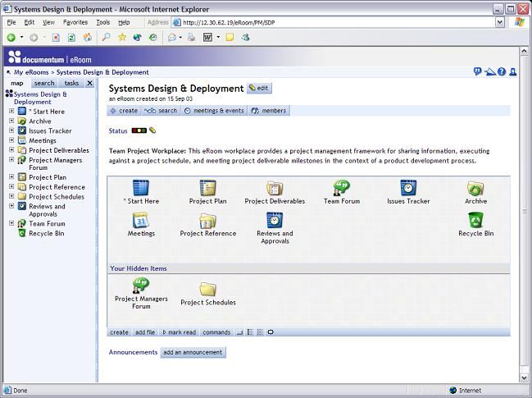
Task: Close the sidebar map panel
Action: pos(90,83)
